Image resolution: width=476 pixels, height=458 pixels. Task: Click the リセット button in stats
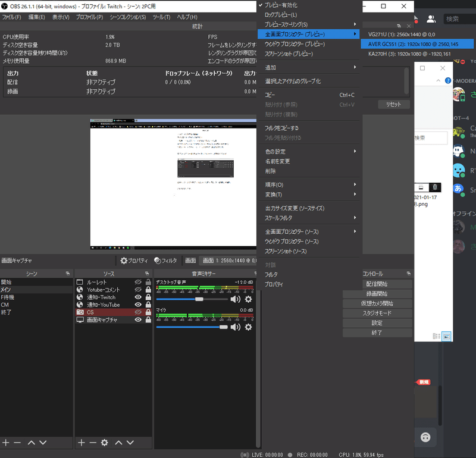(x=394, y=105)
